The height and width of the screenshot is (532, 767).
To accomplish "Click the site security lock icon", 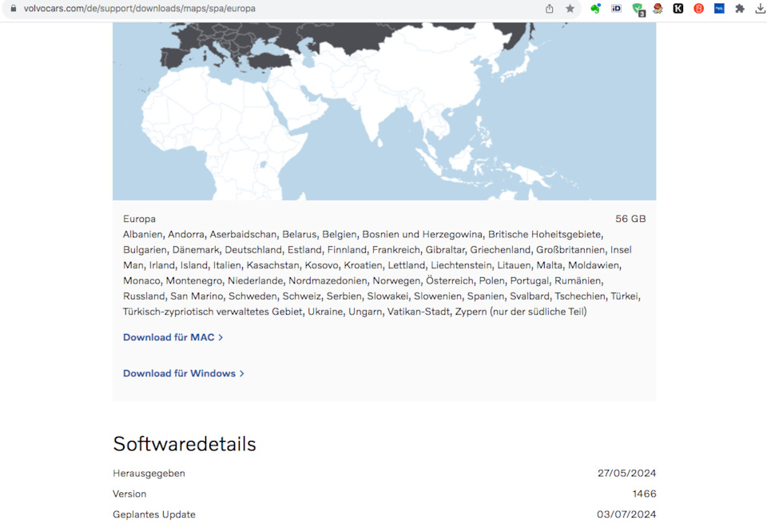I will (14, 8).
